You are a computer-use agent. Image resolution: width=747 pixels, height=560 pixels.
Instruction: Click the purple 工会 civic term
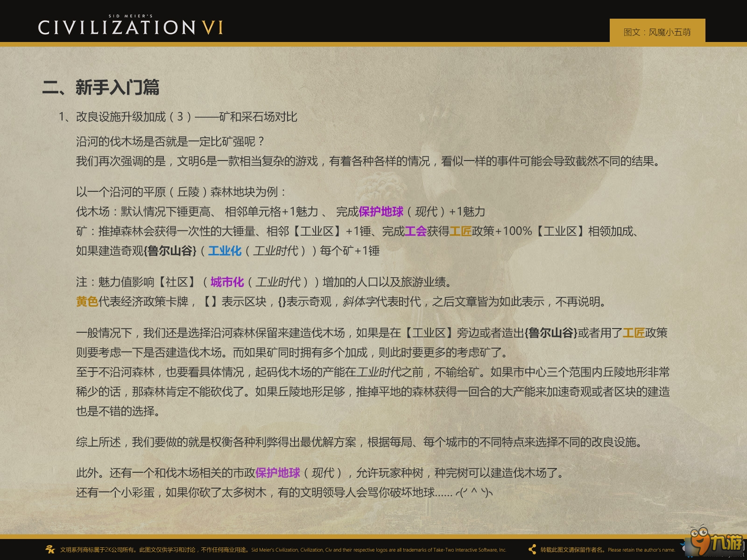pos(416,231)
